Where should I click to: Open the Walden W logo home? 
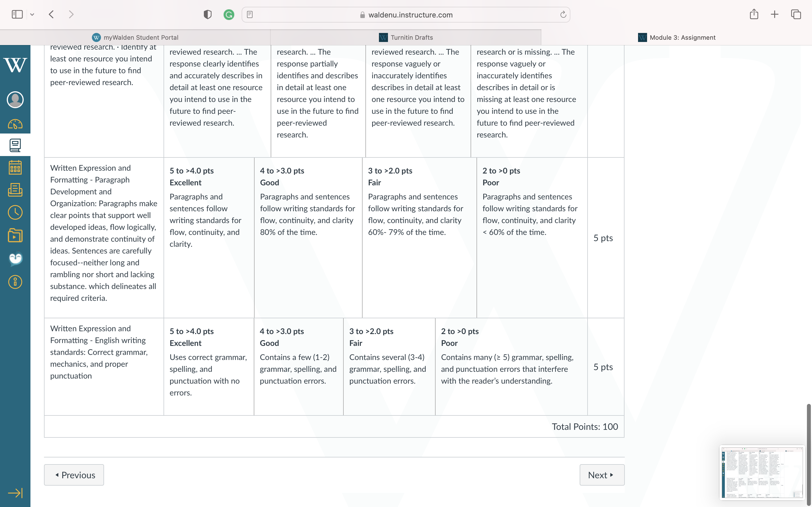click(15, 65)
